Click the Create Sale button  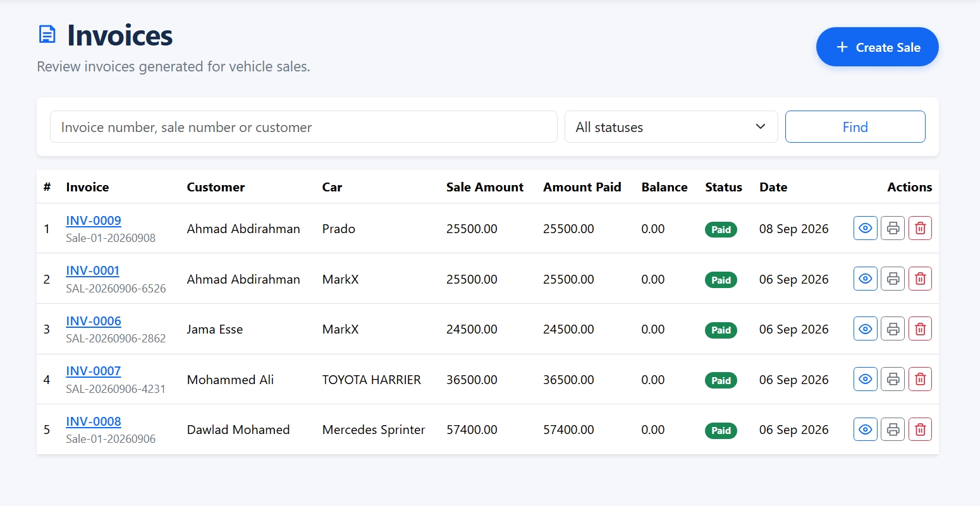pos(878,47)
